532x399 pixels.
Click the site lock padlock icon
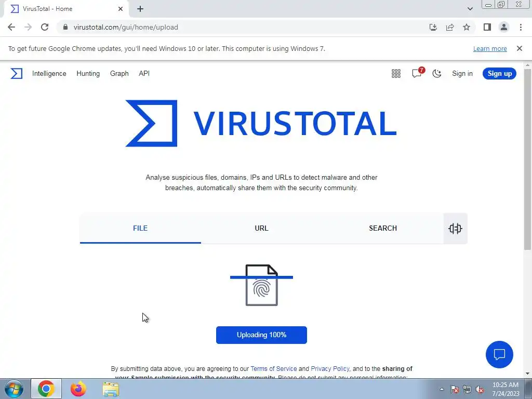click(x=65, y=27)
